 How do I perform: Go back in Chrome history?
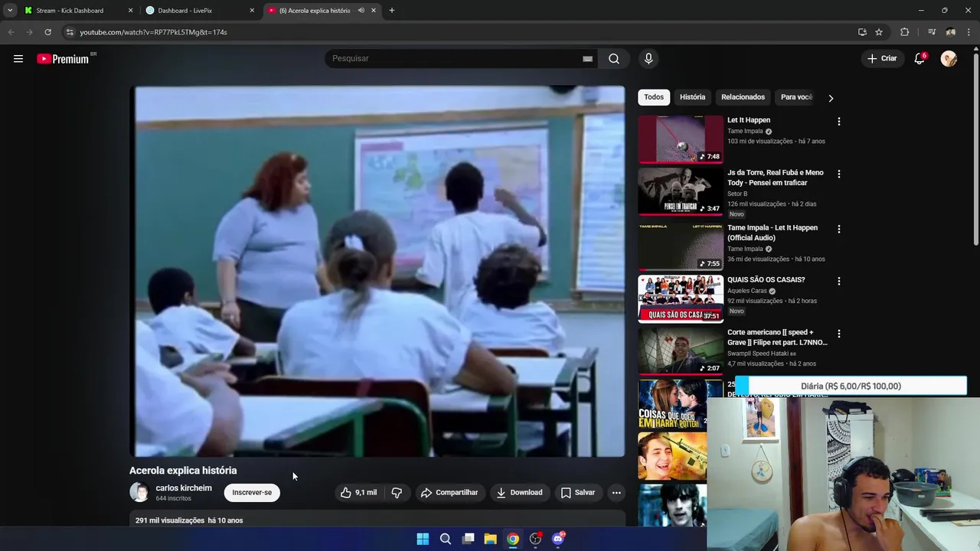pyautogui.click(x=11, y=32)
